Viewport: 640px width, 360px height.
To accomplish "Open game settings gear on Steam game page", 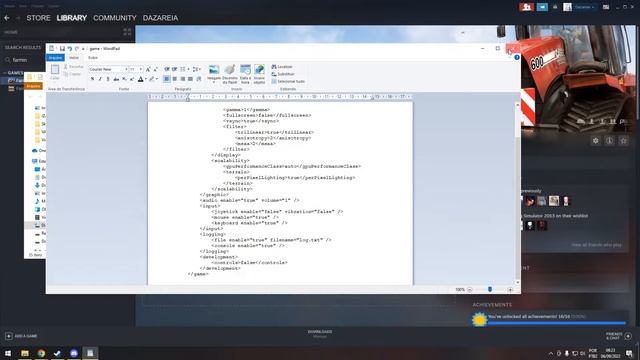I will coord(596,141).
